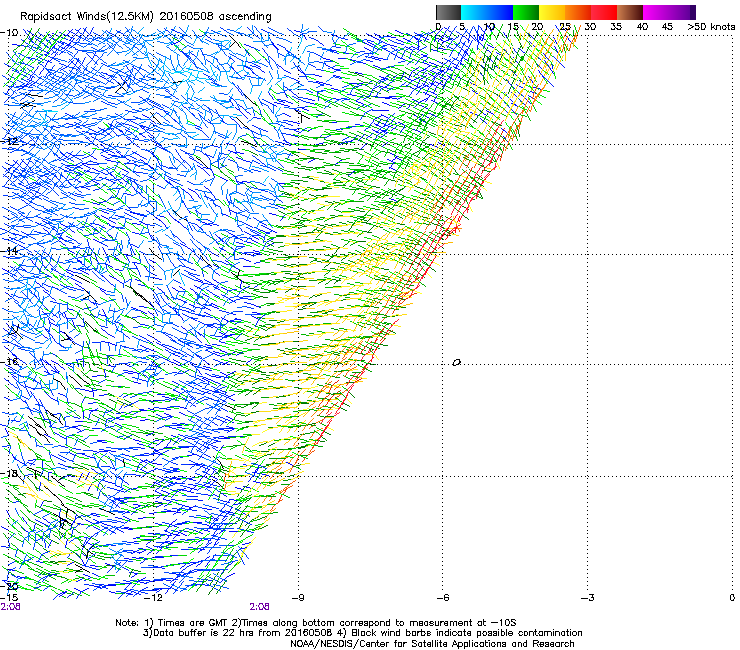
Task: Click the '45' legend label
Action: point(667,27)
